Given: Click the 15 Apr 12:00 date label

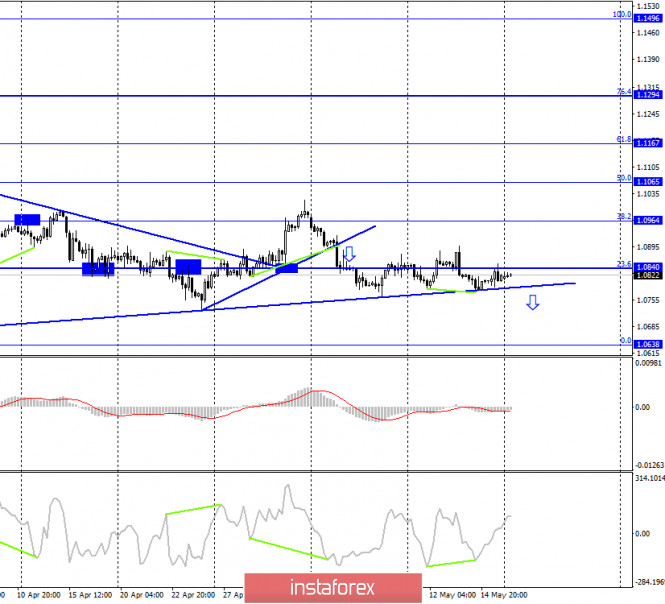Looking at the screenshot, I should [91, 592].
